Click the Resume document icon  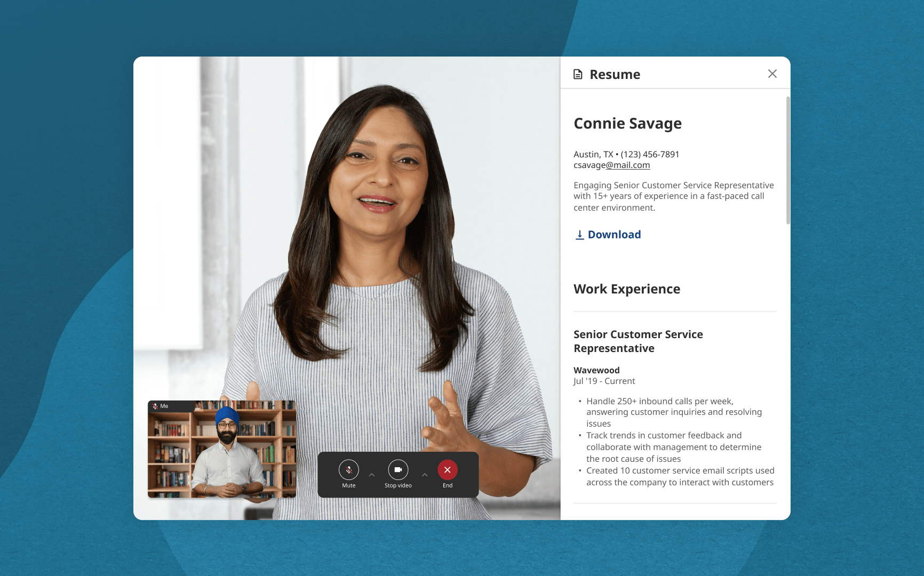click(578, 74)
